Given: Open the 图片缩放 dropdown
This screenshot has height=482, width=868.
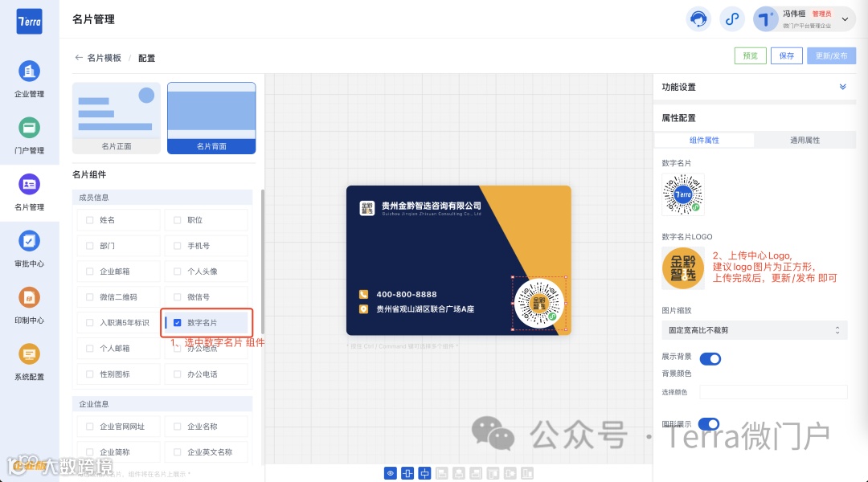Looking at the screenshot, I should click(755, 330).
